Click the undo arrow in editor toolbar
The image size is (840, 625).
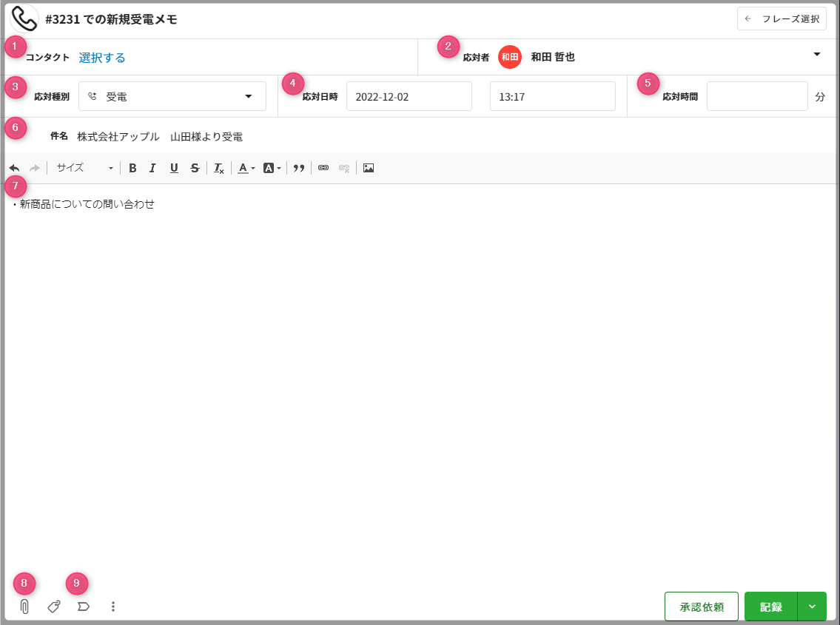(x=14, y=168)
